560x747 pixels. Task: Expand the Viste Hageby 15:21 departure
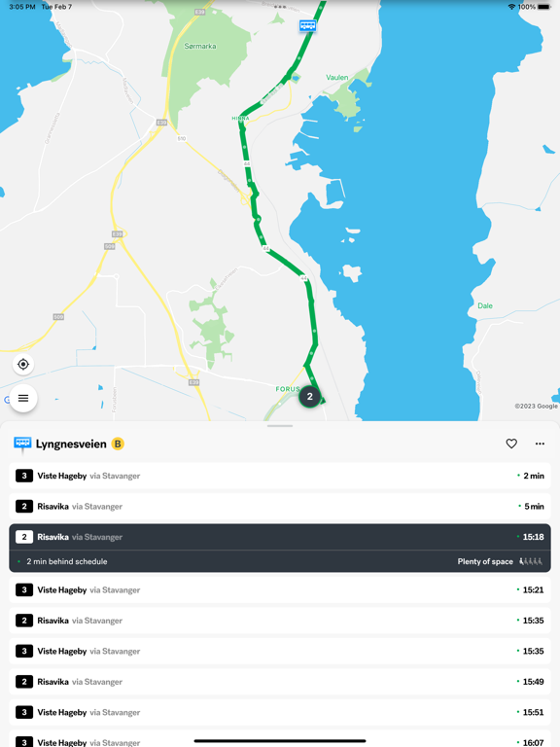click(280, 589)
